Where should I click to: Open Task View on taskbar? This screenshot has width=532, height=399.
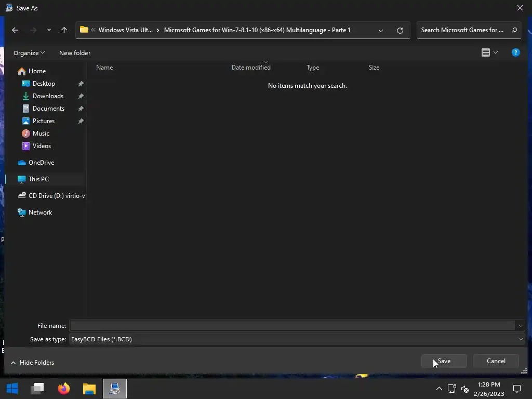(x=37, y=389)
